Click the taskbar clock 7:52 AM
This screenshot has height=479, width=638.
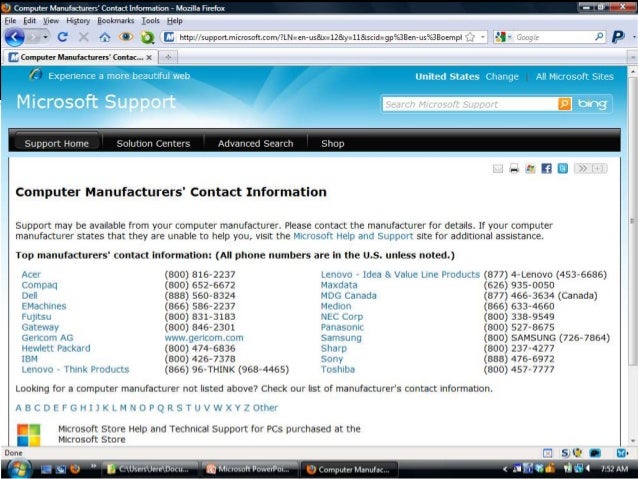[614, 469]
